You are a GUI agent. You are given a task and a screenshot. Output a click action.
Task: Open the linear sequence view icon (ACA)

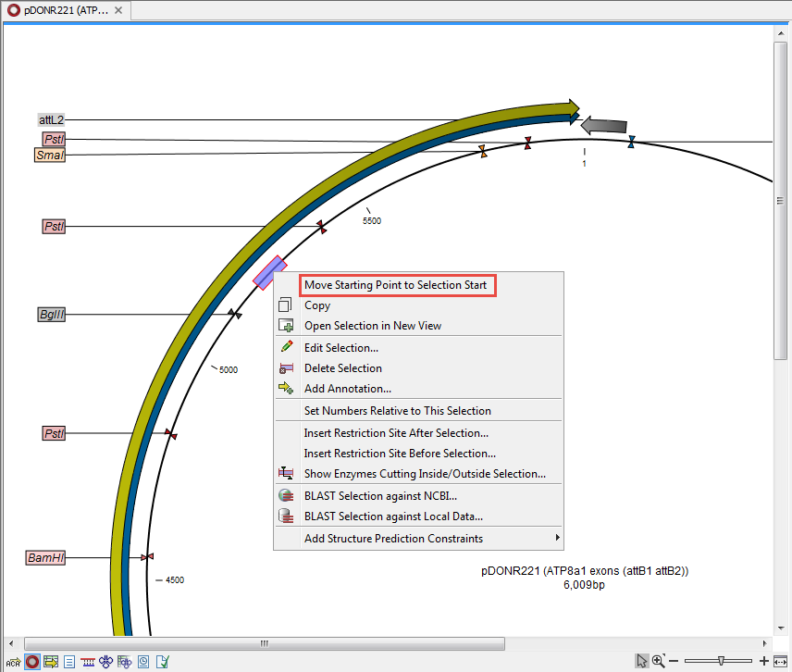click(13, 661)
